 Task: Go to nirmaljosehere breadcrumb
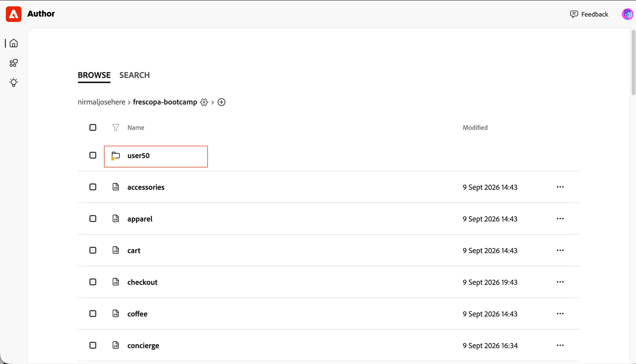(x=102, y=102)
